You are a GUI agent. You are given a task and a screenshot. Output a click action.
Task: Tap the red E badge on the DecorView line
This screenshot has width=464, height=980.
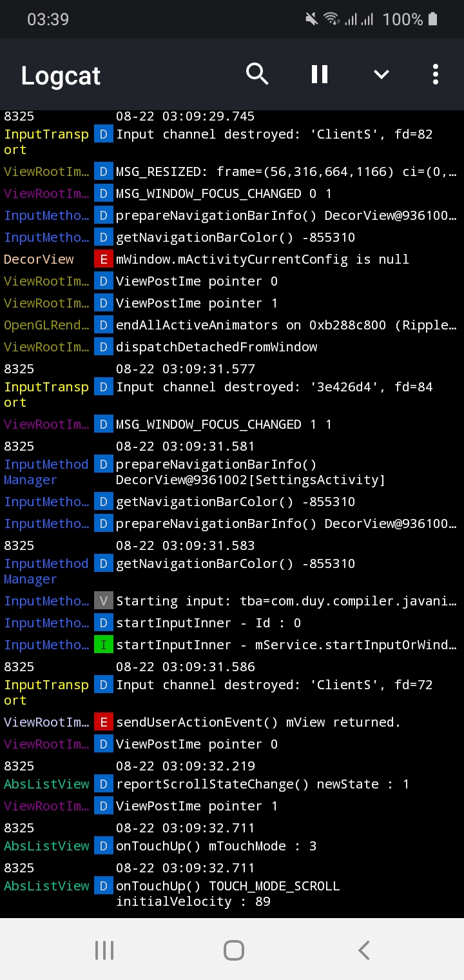(103, 259)
